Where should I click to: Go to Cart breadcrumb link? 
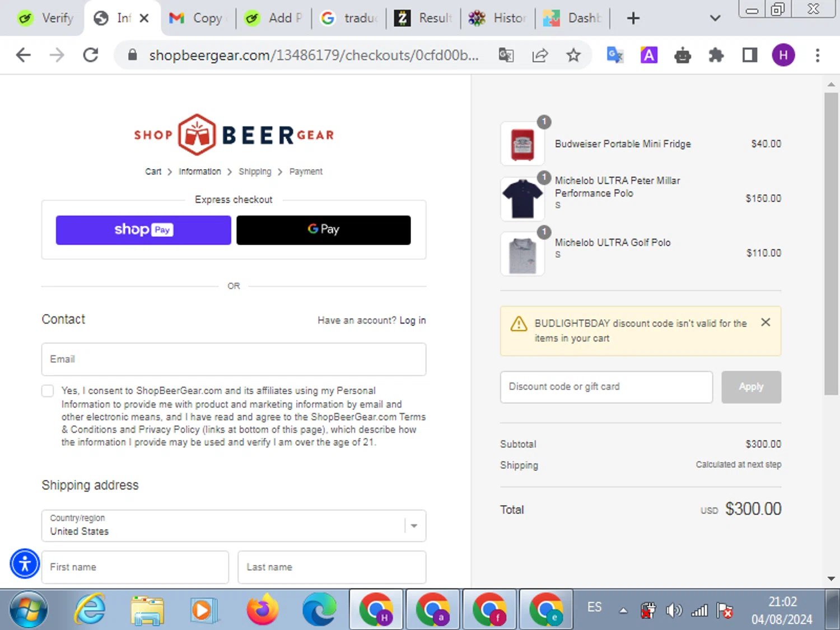pos(153,171)
